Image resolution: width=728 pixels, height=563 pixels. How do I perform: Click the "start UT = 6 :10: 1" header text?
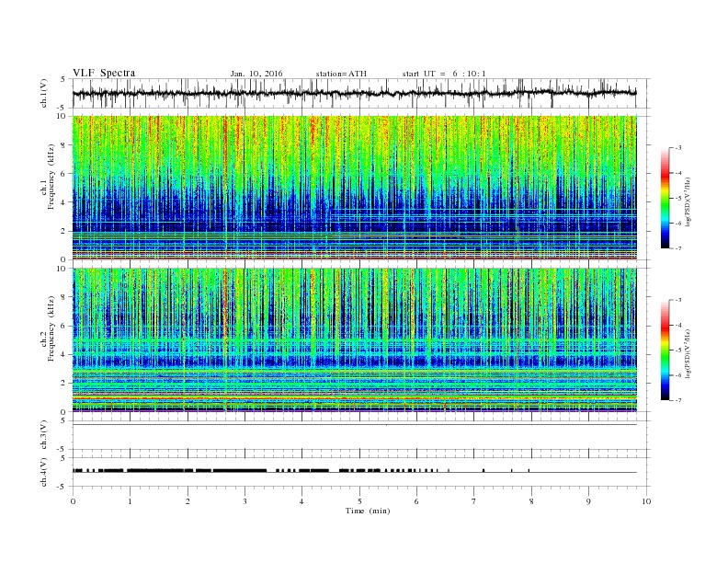point(444,74)
